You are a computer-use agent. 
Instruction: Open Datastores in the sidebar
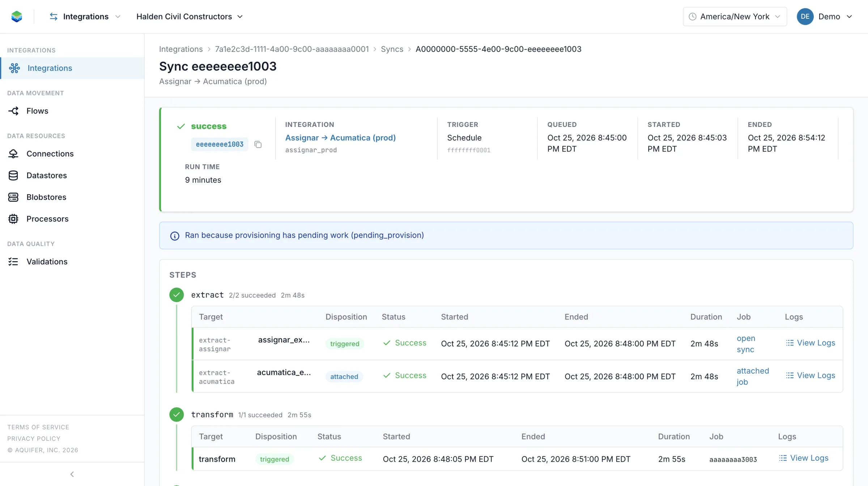[x=72, y=175]
